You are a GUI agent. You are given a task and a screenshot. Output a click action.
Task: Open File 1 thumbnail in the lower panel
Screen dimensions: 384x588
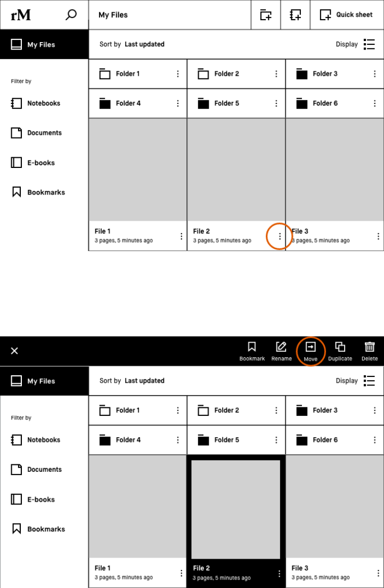point(137,506)
